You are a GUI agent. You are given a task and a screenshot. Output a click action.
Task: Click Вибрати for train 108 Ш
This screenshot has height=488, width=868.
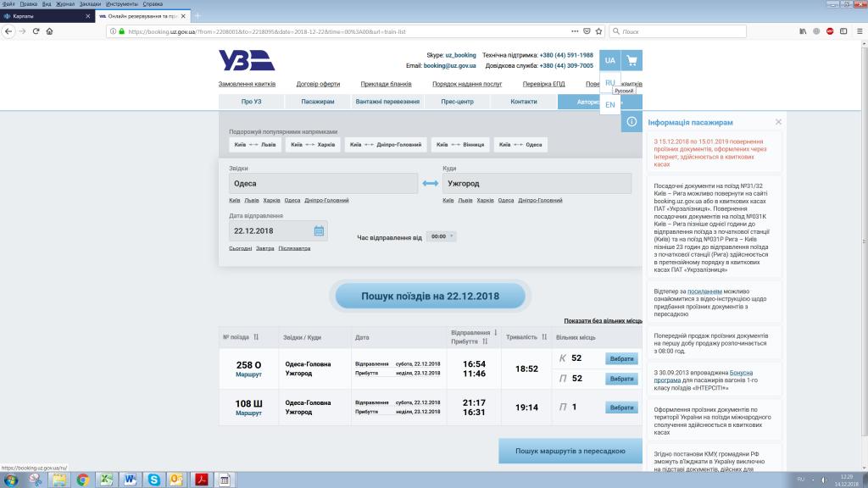pyautogui.click(x=621, y=408)
